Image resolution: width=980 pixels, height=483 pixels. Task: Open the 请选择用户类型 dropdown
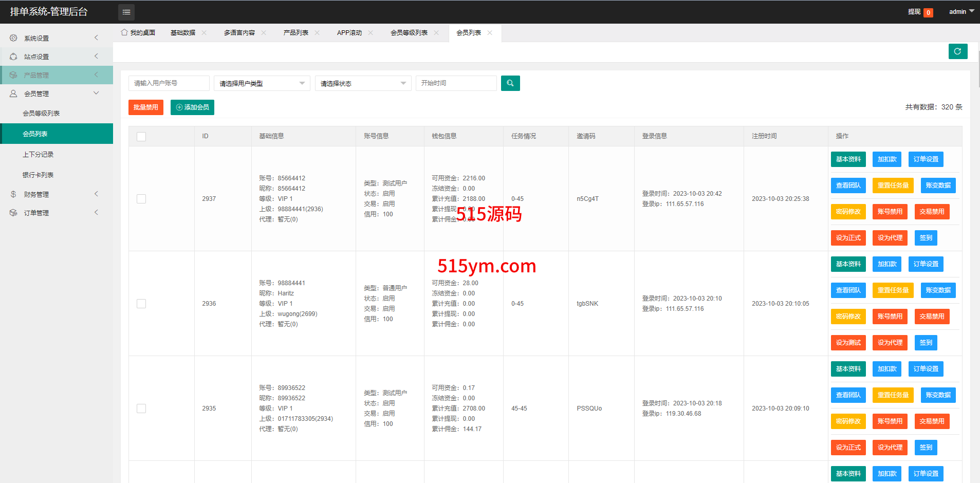pyautogui.click(x=262, y=83)
